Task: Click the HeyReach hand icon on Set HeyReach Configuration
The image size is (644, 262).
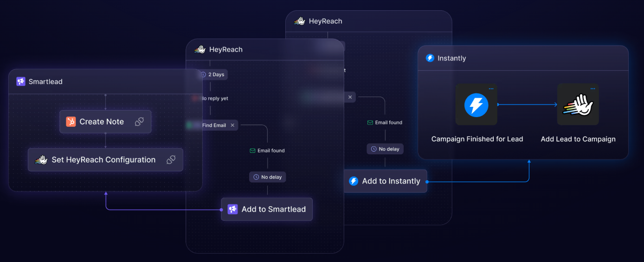Action: pos(41,160)
